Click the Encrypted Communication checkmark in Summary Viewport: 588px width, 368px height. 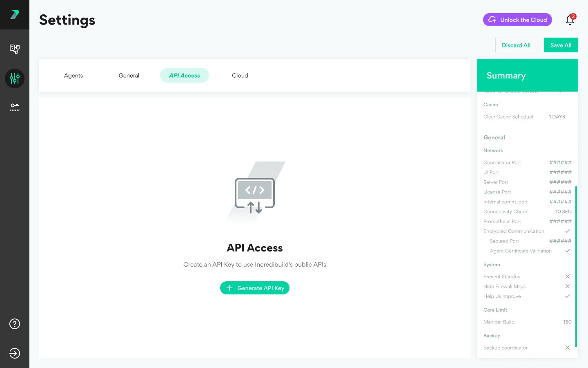568,231
